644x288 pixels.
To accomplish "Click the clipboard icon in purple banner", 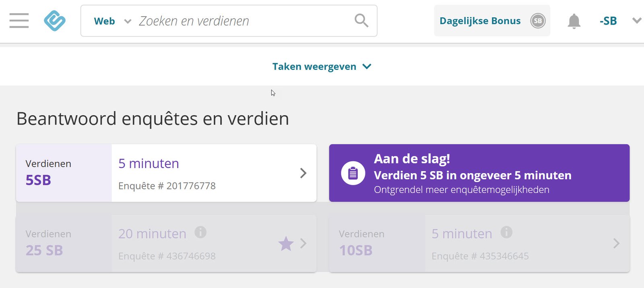I will coord(353,173).
